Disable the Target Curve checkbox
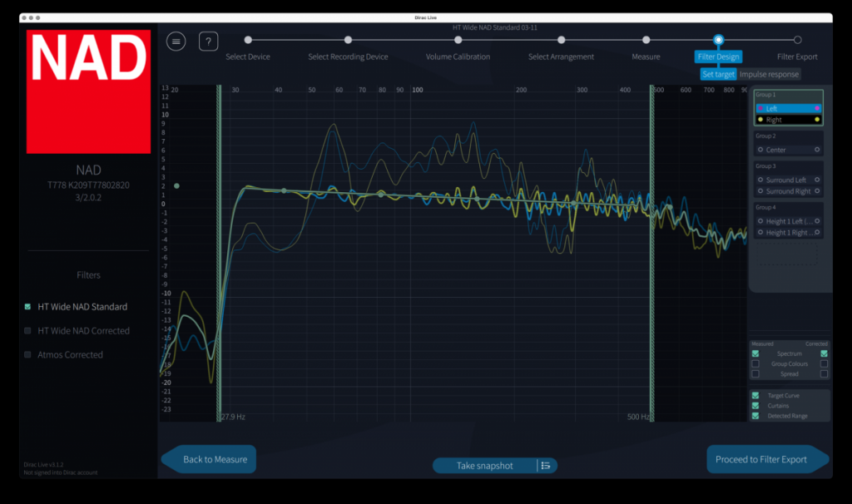The height and width of the screenshot is (504, 852). click(x=755, y=396)
